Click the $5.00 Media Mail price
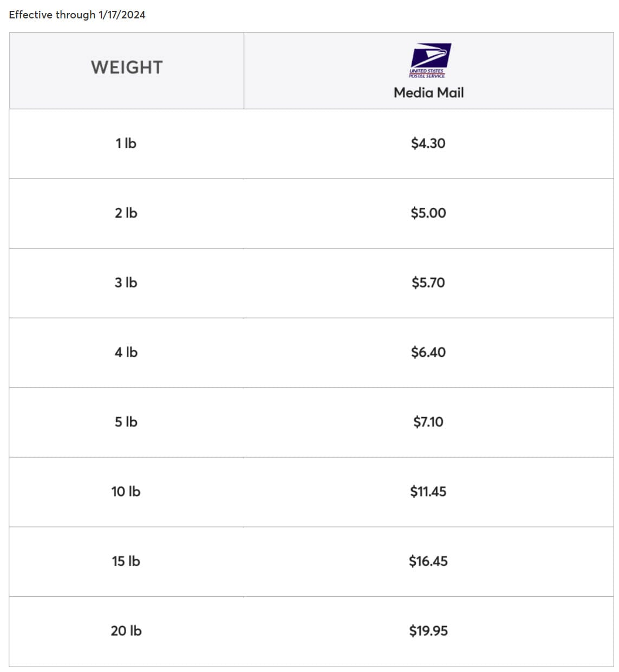The height and width of the screenshot is (672, 619). tap(428, 213)
